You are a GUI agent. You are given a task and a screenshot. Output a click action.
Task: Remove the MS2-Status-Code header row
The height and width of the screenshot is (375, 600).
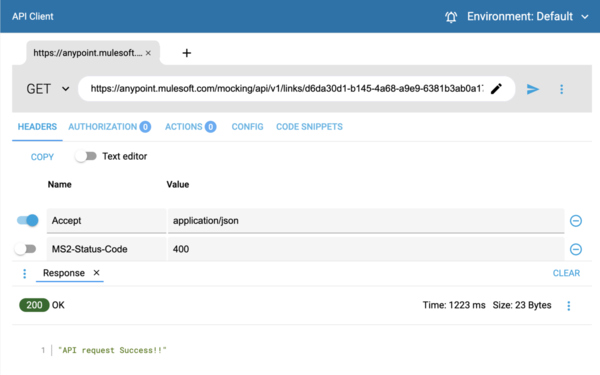(576, 249)
